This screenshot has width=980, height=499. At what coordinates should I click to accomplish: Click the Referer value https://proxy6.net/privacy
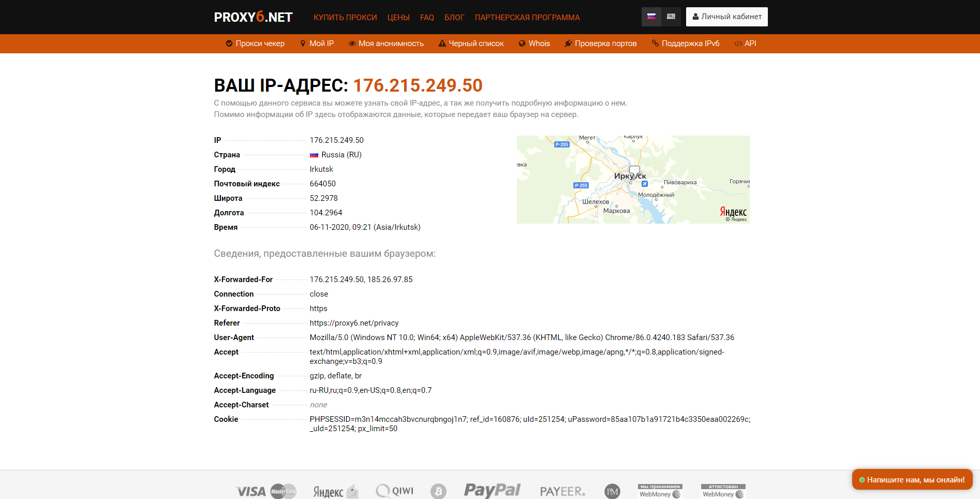click(354, 323)
